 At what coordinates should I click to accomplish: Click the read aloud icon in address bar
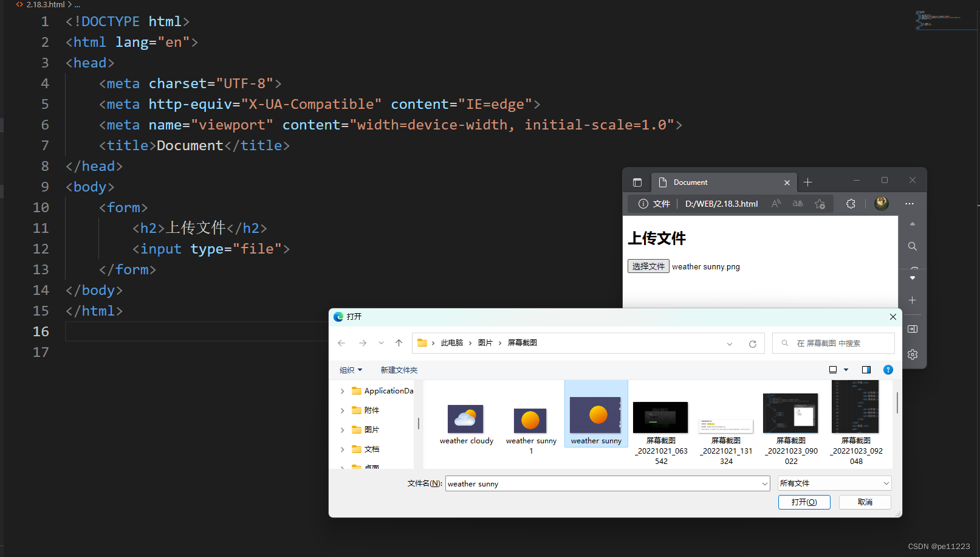(776, 204)
